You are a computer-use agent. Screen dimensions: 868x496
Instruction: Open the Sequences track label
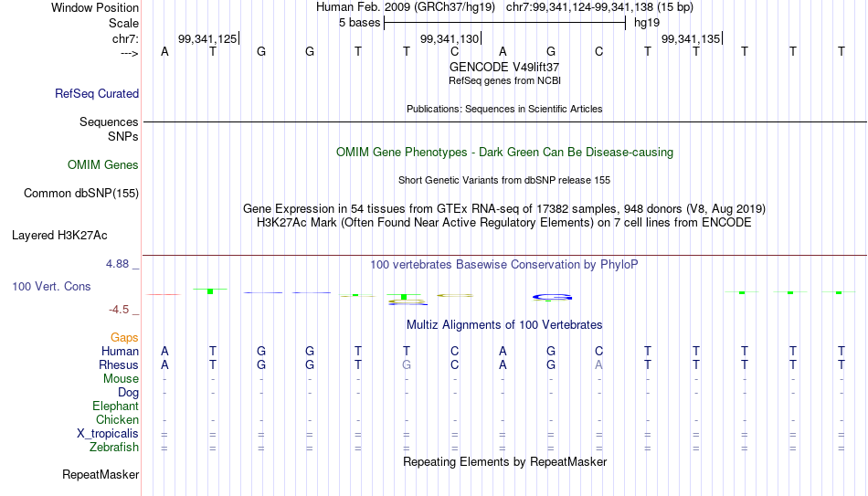(109, 121)
